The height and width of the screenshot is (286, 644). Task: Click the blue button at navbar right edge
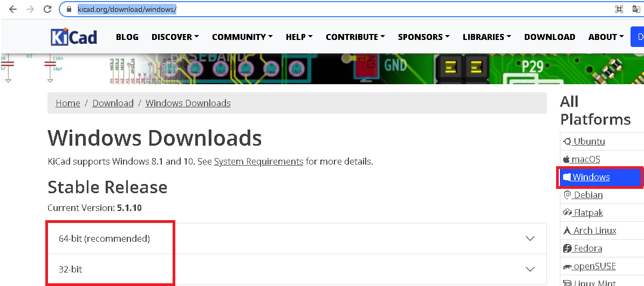[x=637, y=37]
